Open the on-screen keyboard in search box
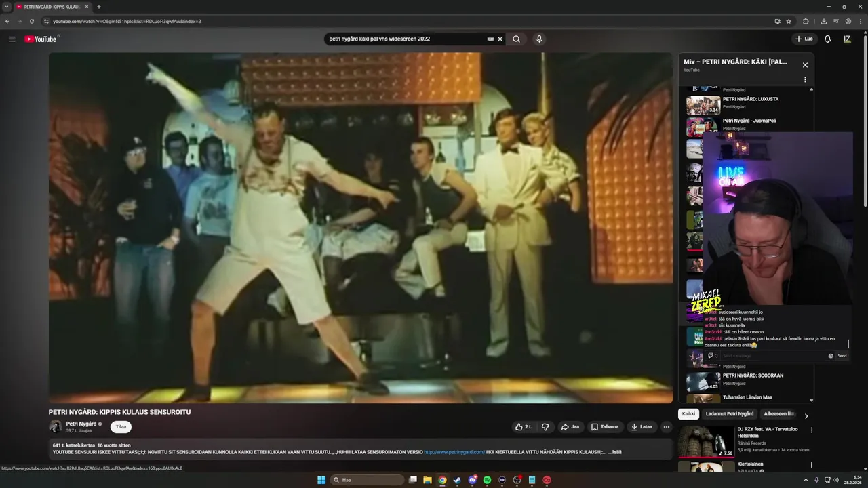Viewport: 868px width, 488px height. pyautogui.click(x=490, y=39)
